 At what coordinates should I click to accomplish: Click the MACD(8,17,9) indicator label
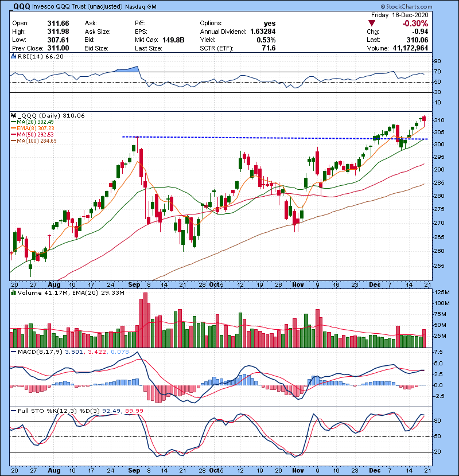(x=40, y=352)
